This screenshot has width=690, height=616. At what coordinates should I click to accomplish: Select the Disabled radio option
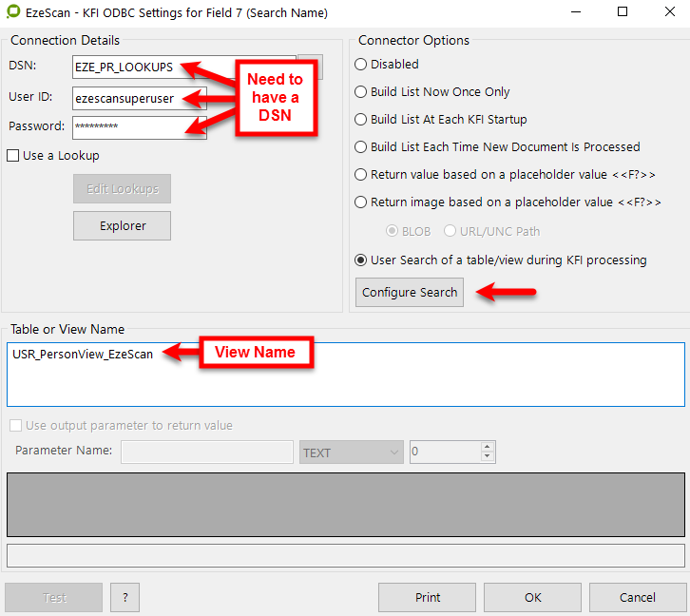click(361, 65)
